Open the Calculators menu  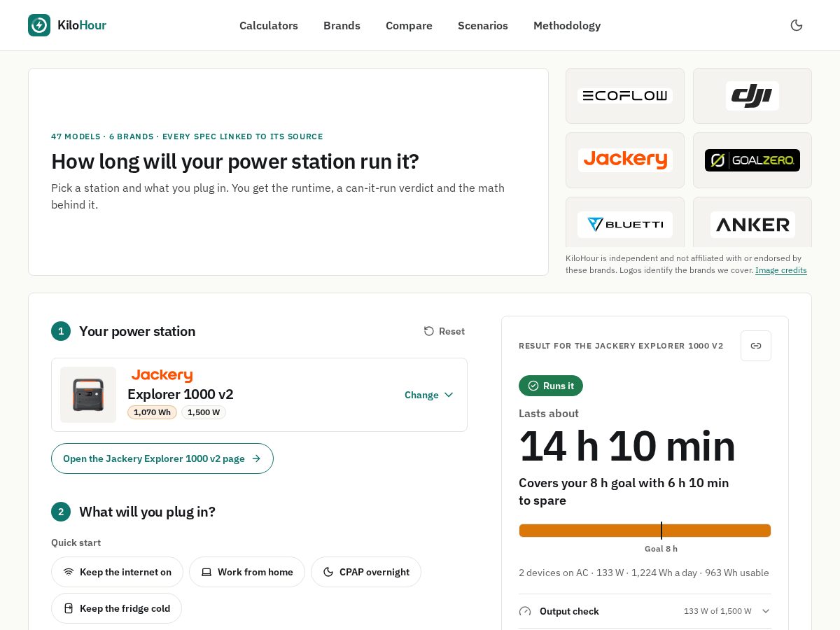tap(269, 25)
